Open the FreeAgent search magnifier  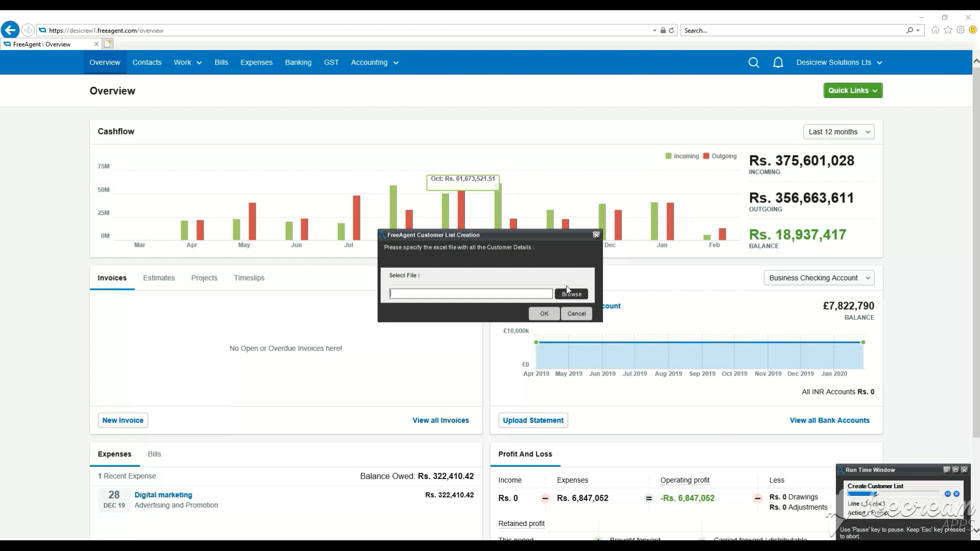pyautogui.click(x=753, y=63)
